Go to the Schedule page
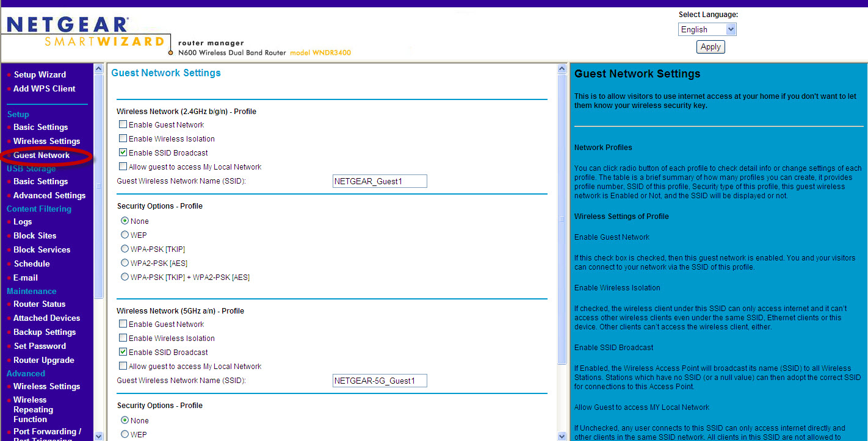 [32, 264]
